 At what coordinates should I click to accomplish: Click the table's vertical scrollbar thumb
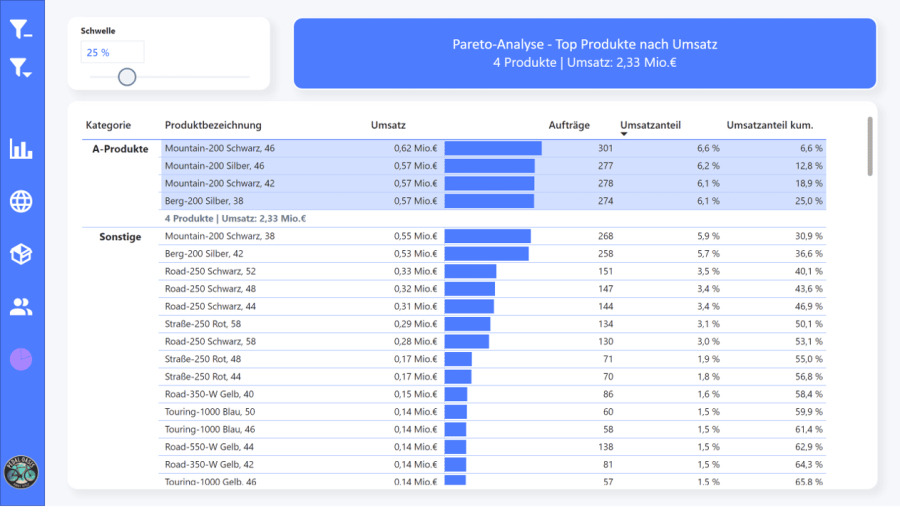click(x=869, y=146)
